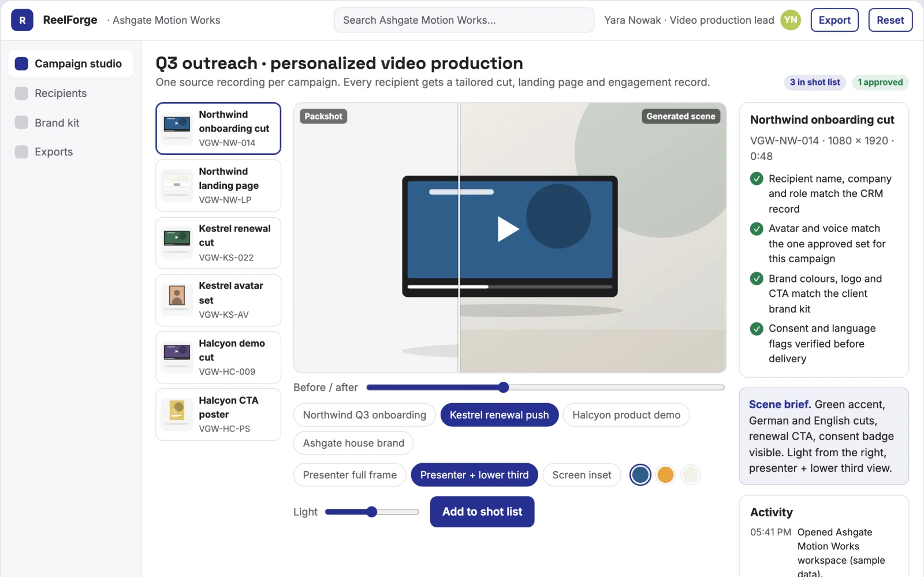Click the 1 approved badge
This screenshot has height=577, width=924.
click(880, 83)
